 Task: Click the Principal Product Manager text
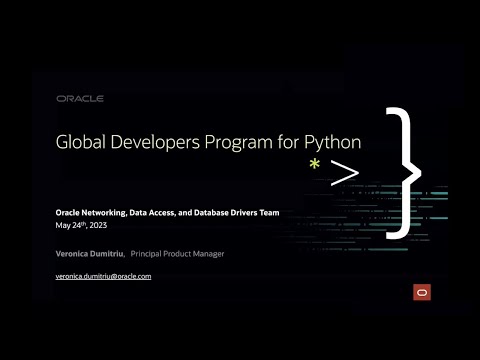177,254
